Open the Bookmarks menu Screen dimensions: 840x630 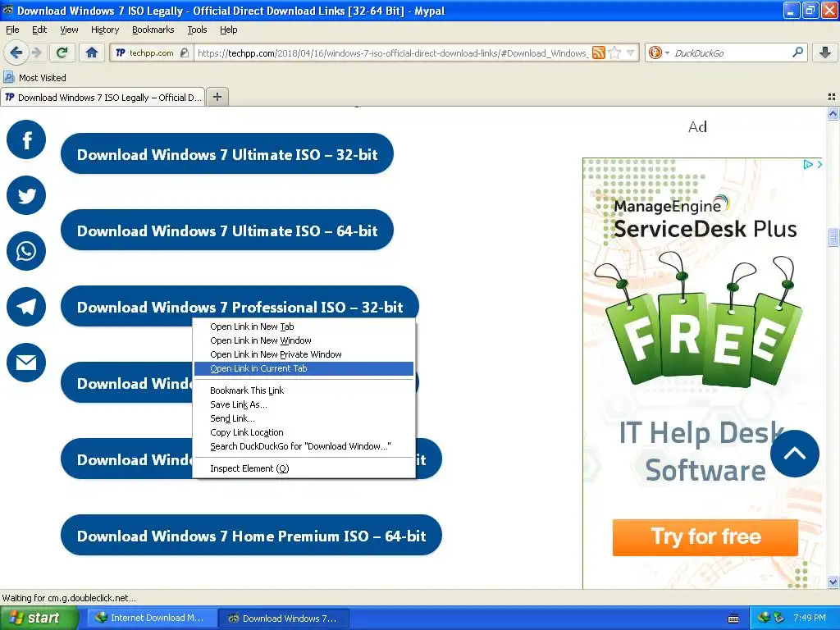[x=153, y=30]
